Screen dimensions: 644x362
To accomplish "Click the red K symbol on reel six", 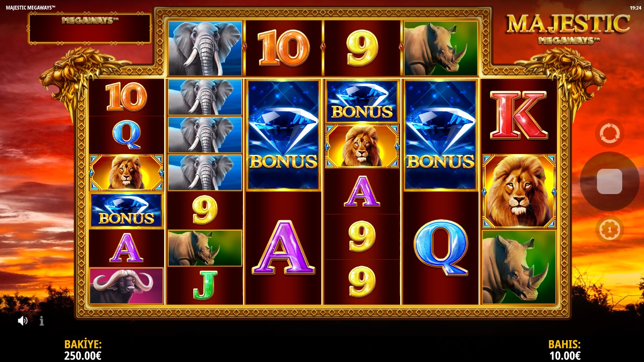I will pos(519,115).
